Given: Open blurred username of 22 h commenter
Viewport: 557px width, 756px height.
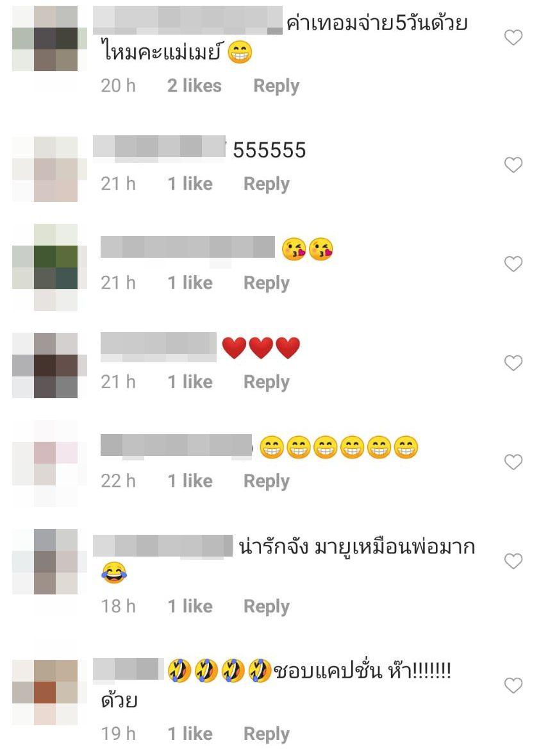Looking at the screenshot, I should tap(176, 445).
